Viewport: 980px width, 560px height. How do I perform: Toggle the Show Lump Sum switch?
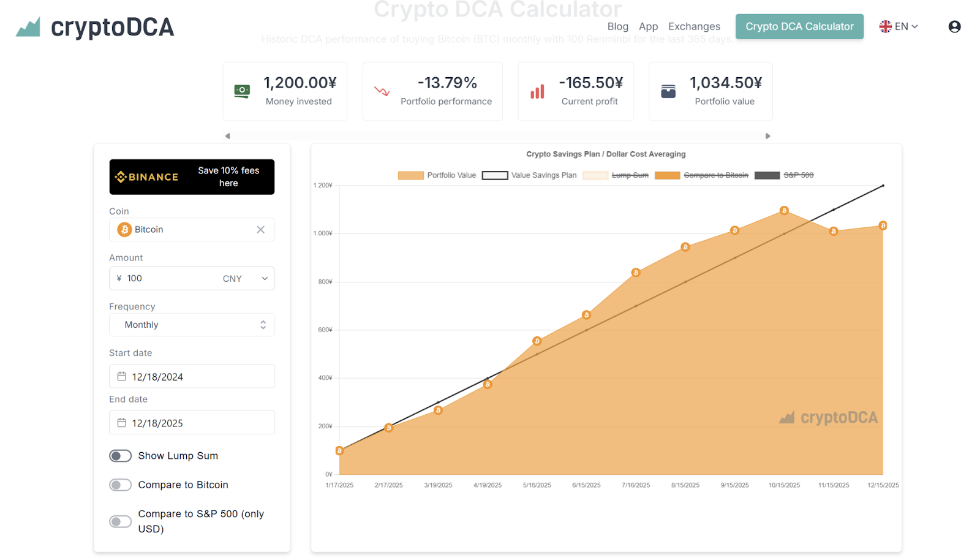(121, 456)
